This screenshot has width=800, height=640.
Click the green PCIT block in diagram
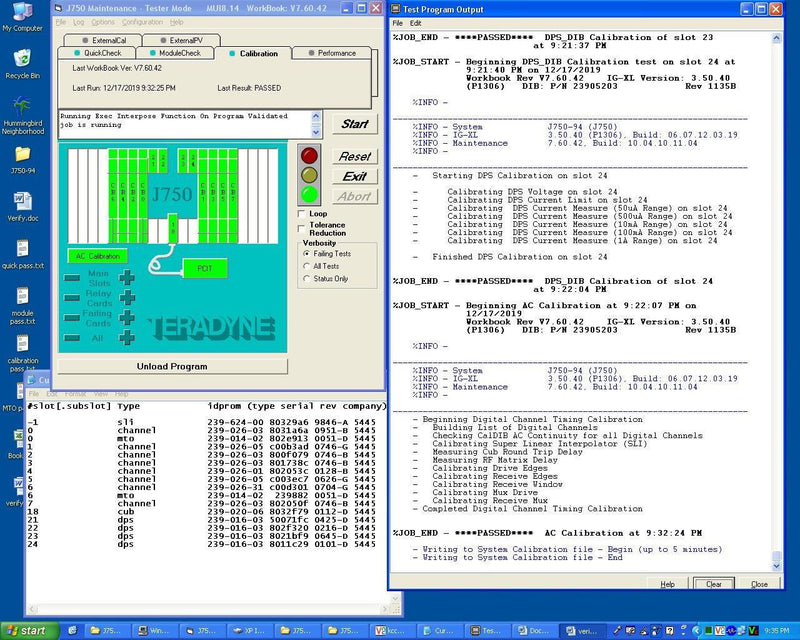point(203,268)
